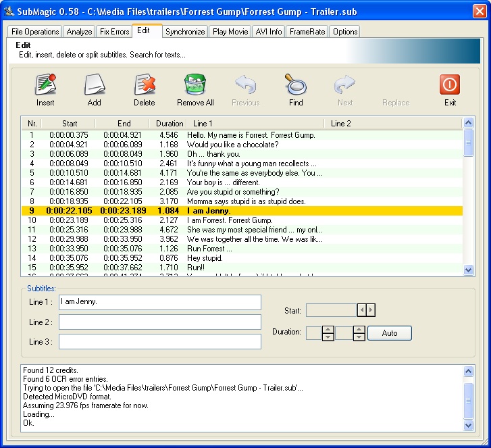This screenshot has height=448, width=491.
Task: Click the Start time right arrow spinner
Action: tap(371, 310)
